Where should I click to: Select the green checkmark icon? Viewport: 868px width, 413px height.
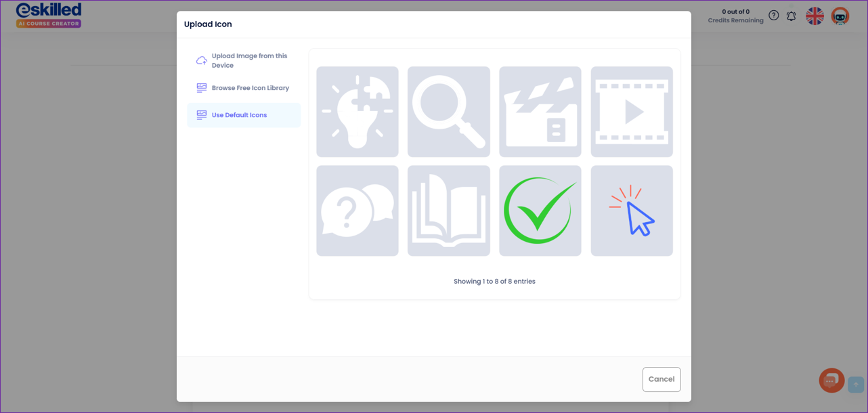(x=540, y=211)
